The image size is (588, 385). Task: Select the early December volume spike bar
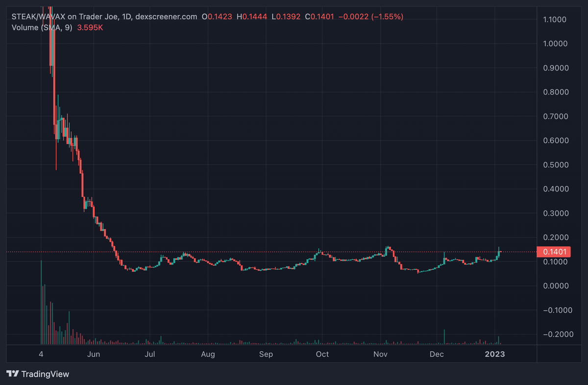[x=444, y=337]
